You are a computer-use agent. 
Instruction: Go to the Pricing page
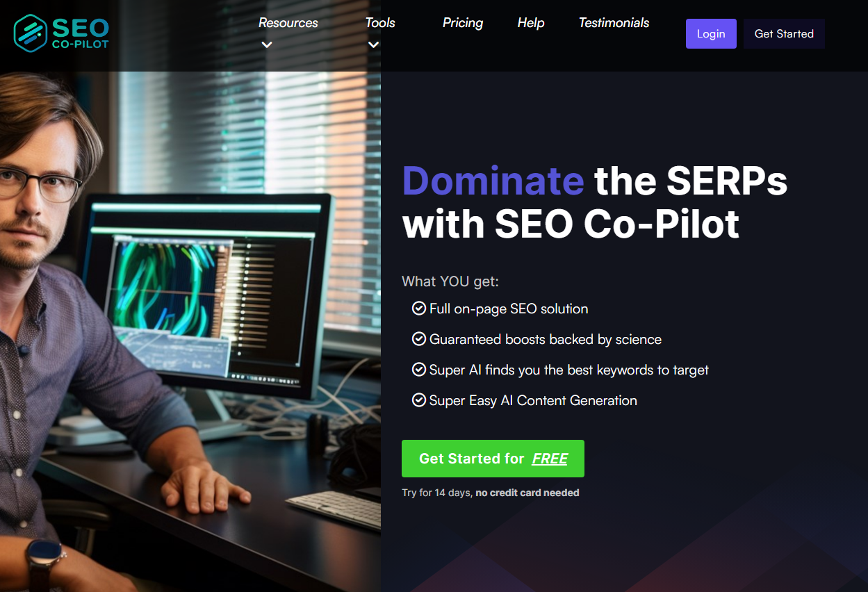pyautogui.click(x=463, y=23)
